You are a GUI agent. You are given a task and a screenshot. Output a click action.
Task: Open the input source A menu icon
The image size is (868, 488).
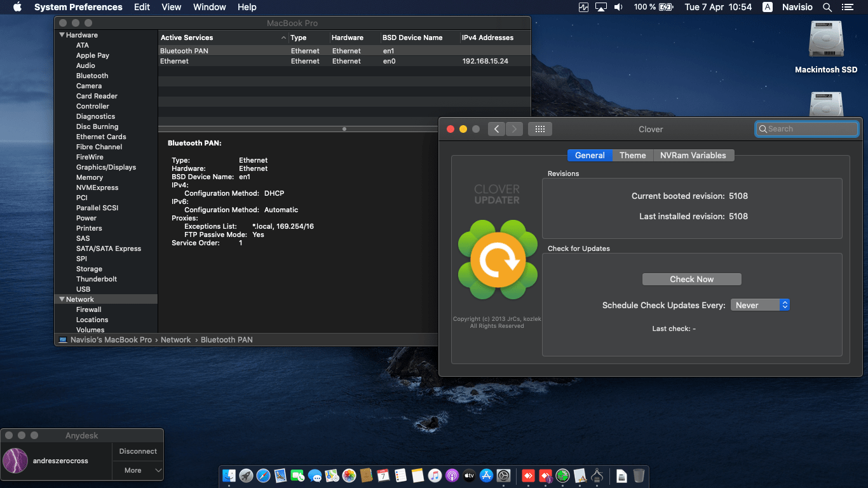768,7
